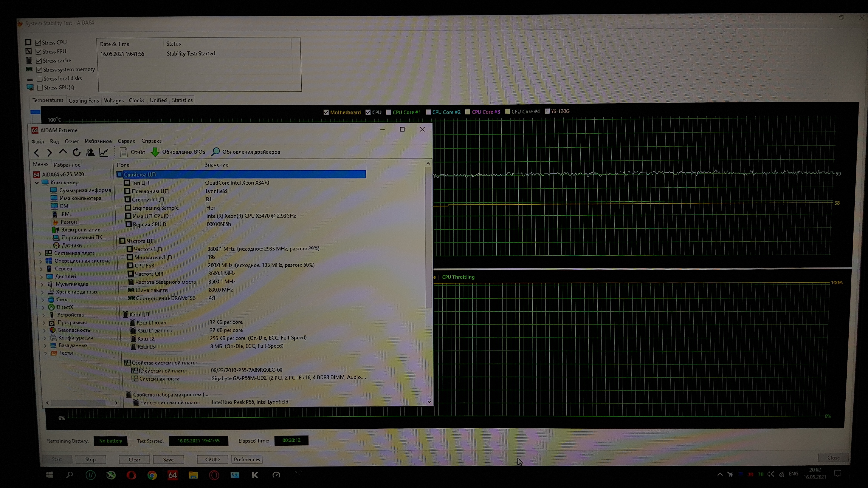Enable CPU Core #4 graph checkbox
Image resolution: width=868 pixels, height=488 pixels.
click(507, 111)
